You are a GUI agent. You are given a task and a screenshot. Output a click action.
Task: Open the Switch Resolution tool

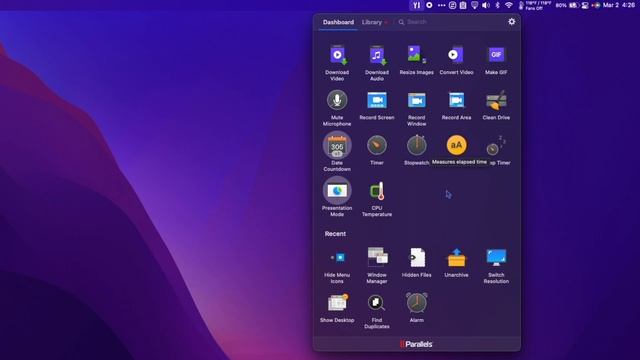(496, 266)
